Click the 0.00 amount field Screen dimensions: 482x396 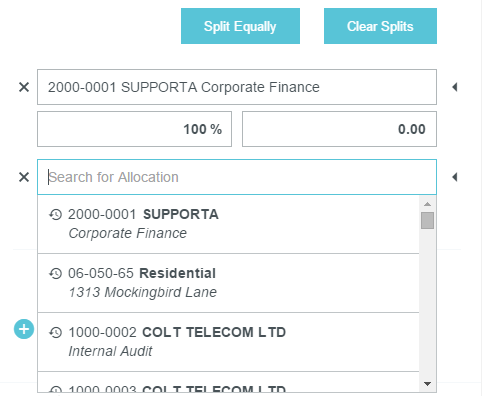[339, 129]
